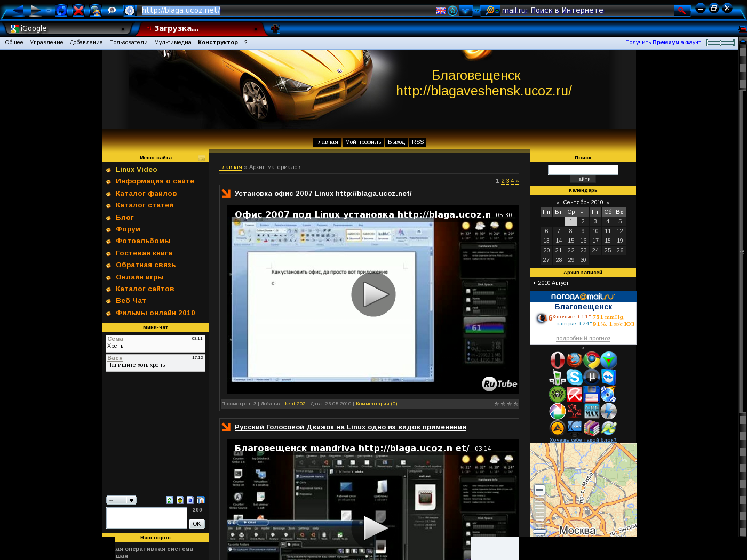
Task: Click the Главная button in site nav
Action: (327, 142)
